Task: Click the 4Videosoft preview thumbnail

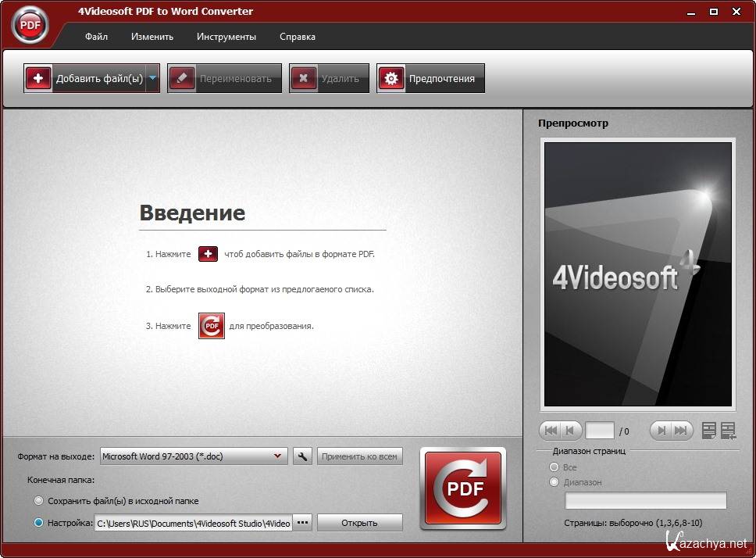Action: pyautogui.click(x=638, y=274)
